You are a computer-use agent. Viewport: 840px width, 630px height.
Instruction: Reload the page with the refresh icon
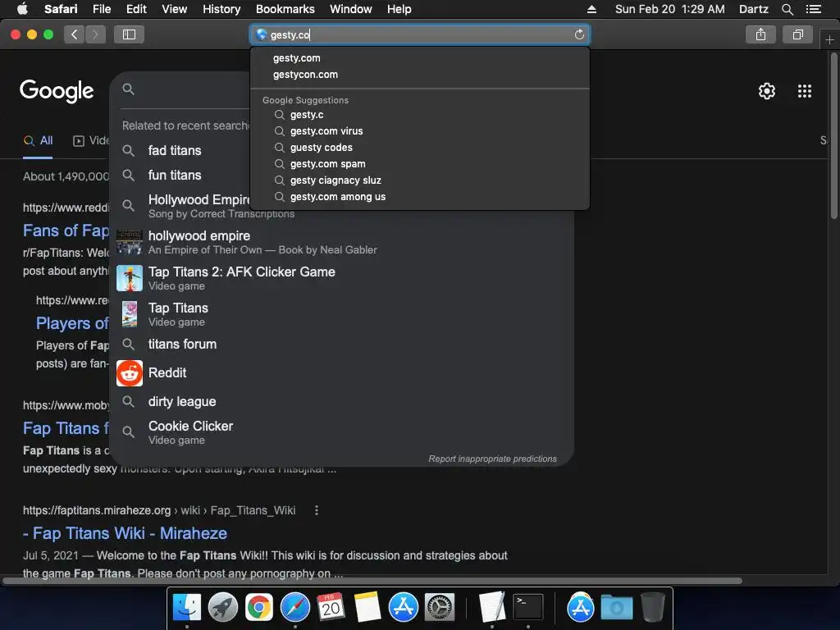click(579, 34)
